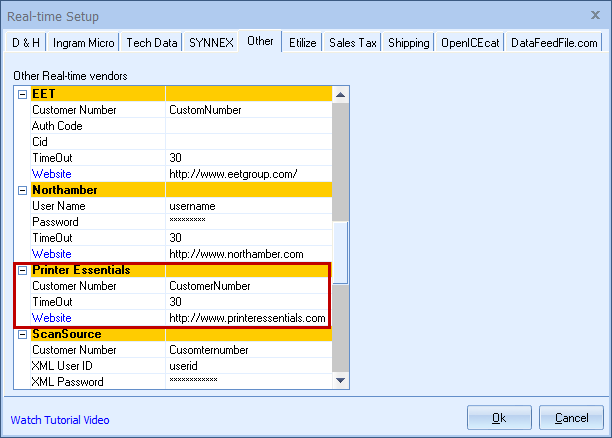This screenshot has height=438, width=612.
Task: Click the Cancel button
Action: tap(571, 418)
